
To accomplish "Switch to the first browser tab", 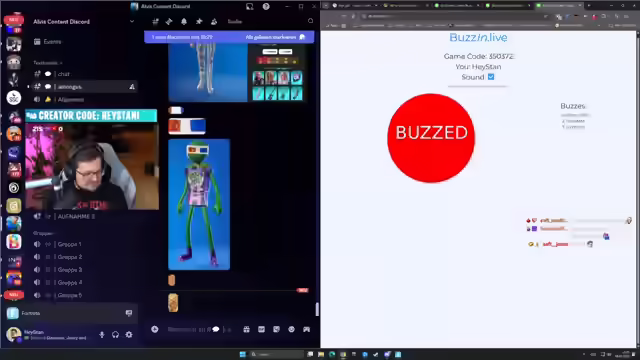I will 355,5.
